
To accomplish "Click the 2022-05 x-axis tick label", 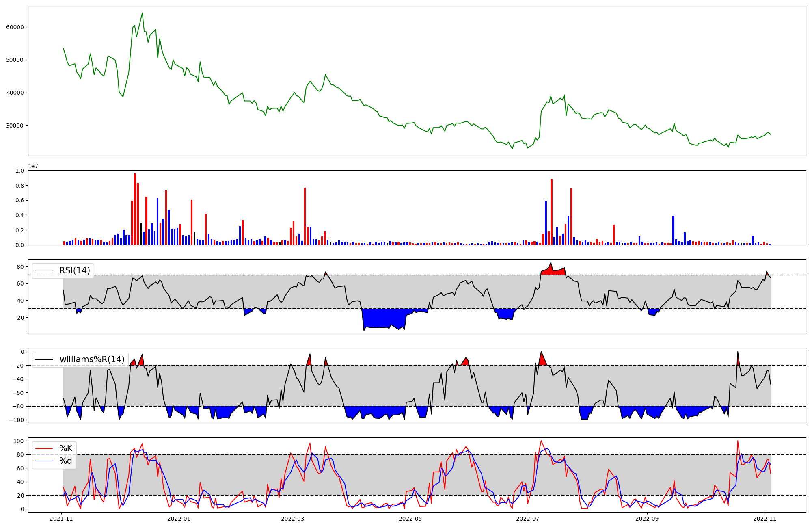I will point(410,519).
